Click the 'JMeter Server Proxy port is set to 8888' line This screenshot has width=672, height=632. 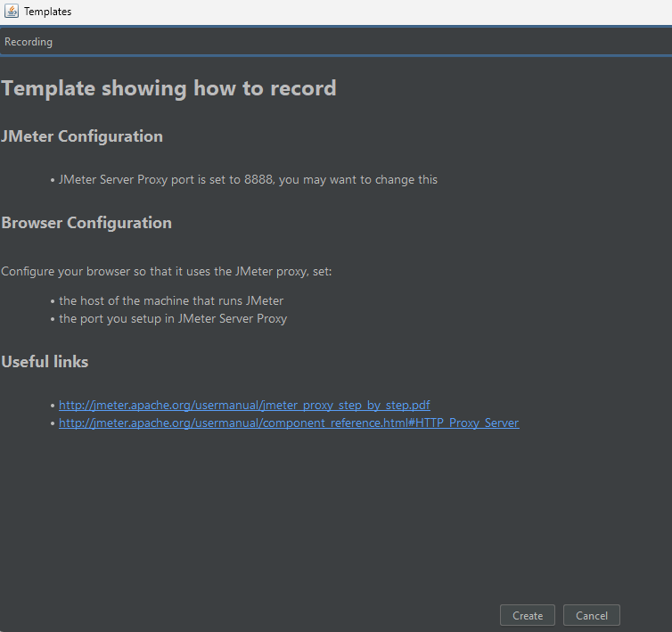248,179
